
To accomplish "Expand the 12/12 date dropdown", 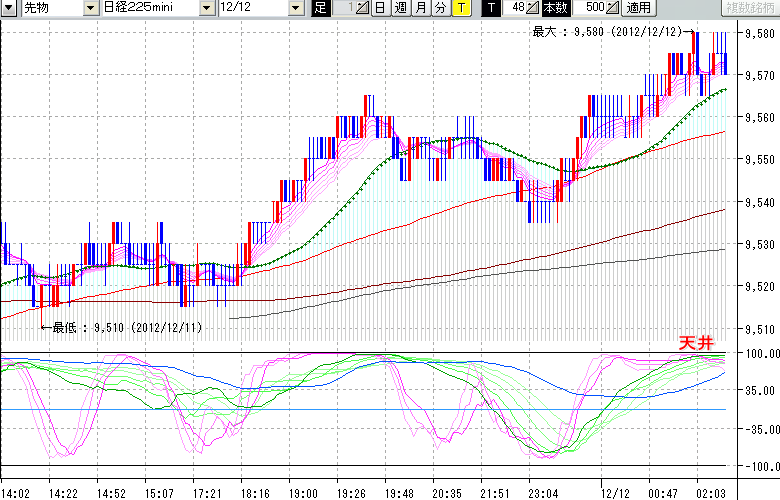I will [x=295, y=8].
